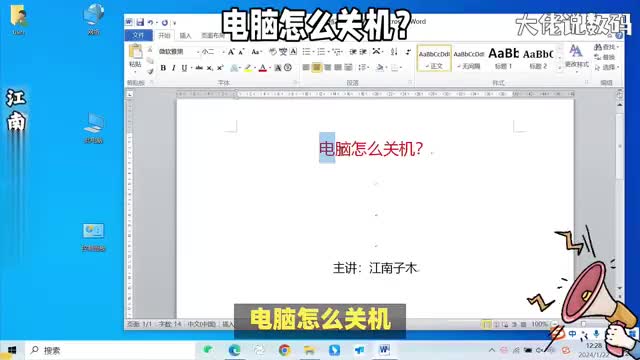Click the 查找 (Find) button

point(606,47)
